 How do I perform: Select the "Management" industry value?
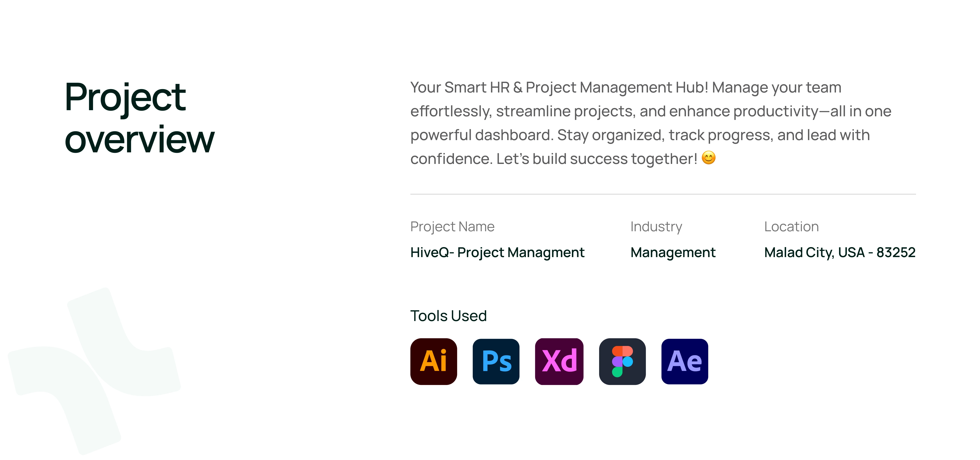[673, 252]
